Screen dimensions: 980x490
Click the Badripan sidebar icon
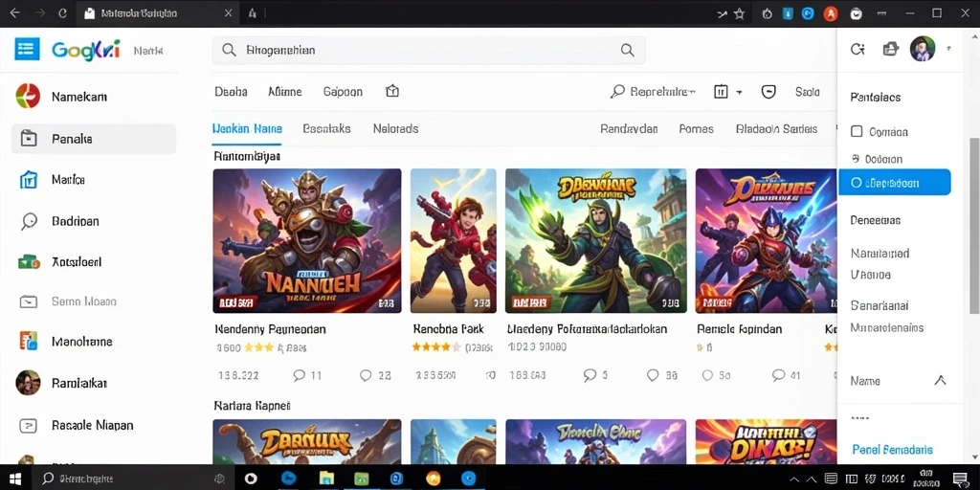[30, 221]
